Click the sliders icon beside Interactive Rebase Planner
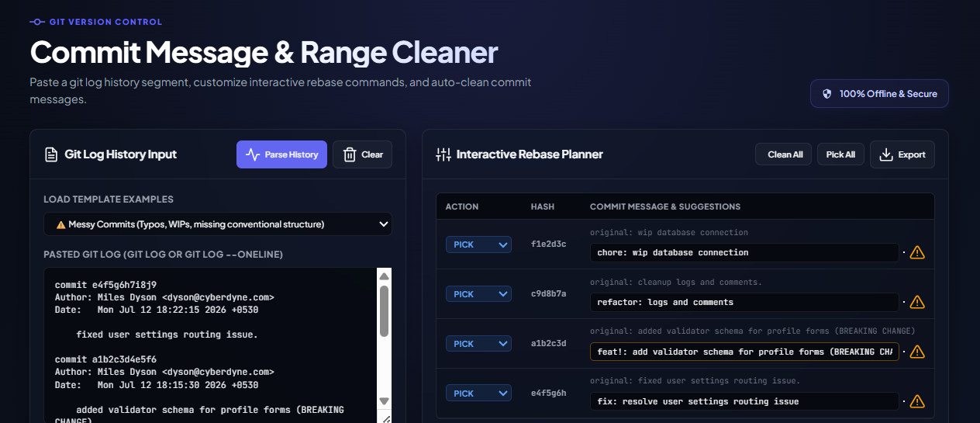 tap(443, 154)
